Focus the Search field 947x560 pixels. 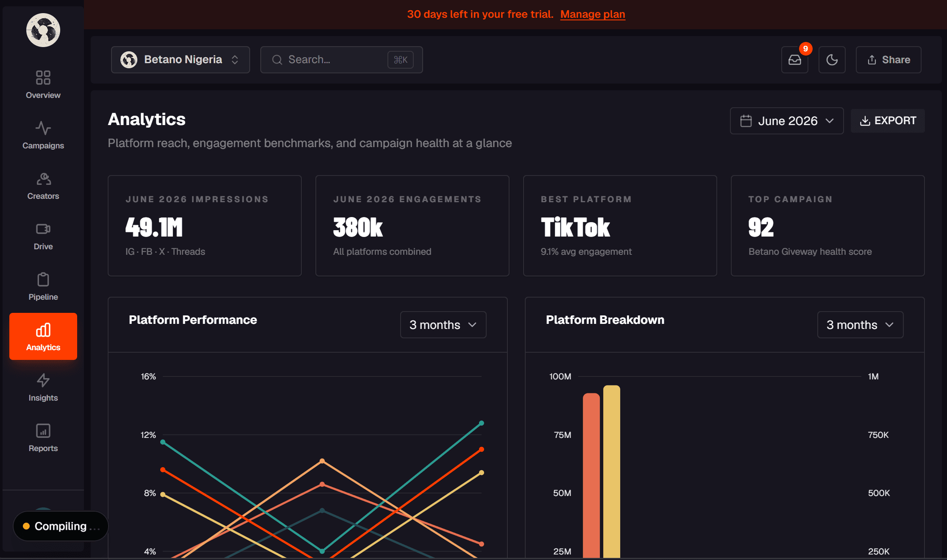pyautogui.click(x=342, y=60)
